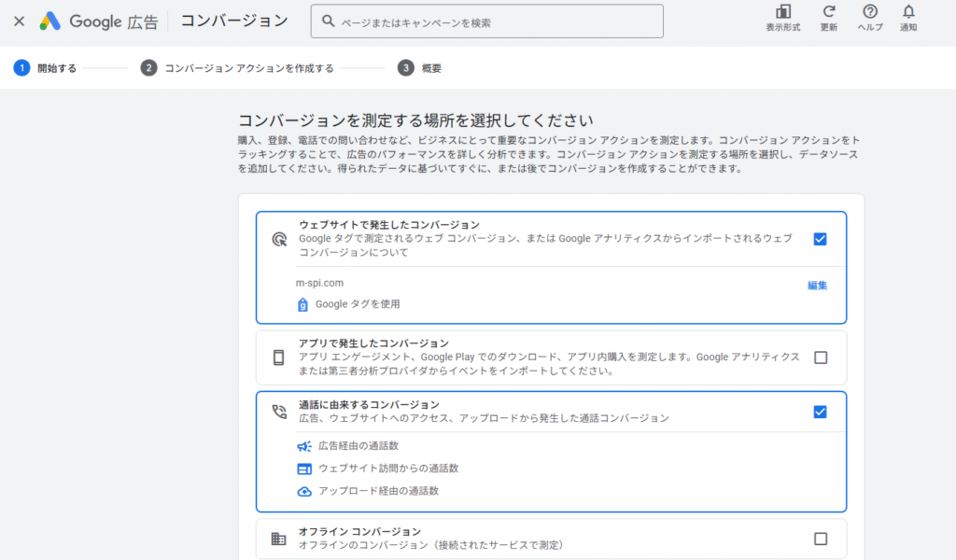The image size is (956, 560).
Task: Click the campaign search input field
Action: (486, 21)
